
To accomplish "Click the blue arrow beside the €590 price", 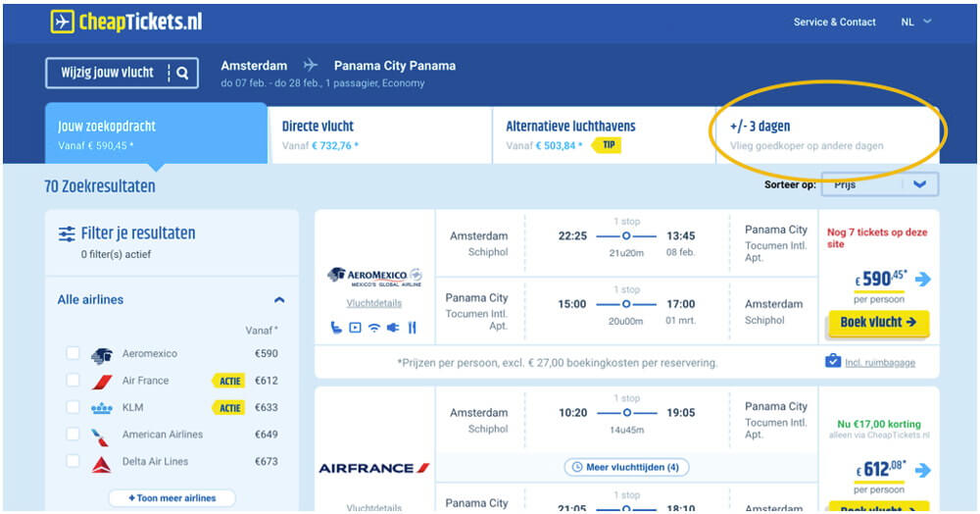I will pos(922,280).
